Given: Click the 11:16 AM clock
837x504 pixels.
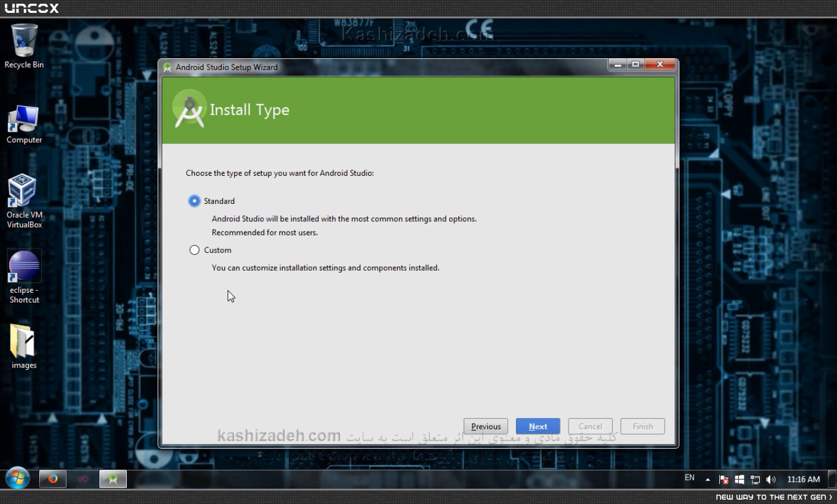Looking at the screenshot, I should [803, 480].
